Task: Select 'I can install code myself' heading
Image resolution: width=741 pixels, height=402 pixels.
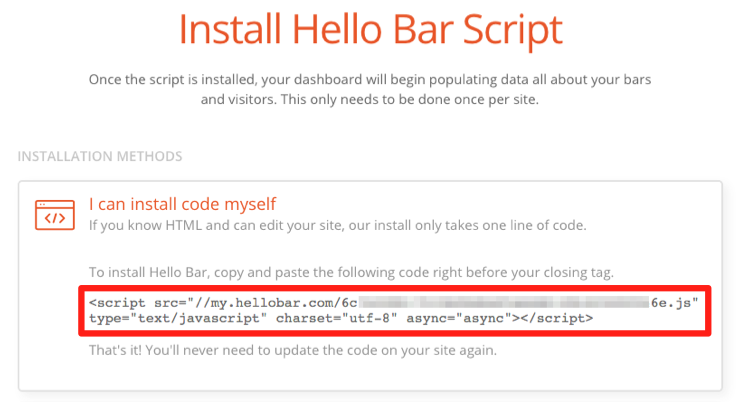Action: click(x=182, y=204)
